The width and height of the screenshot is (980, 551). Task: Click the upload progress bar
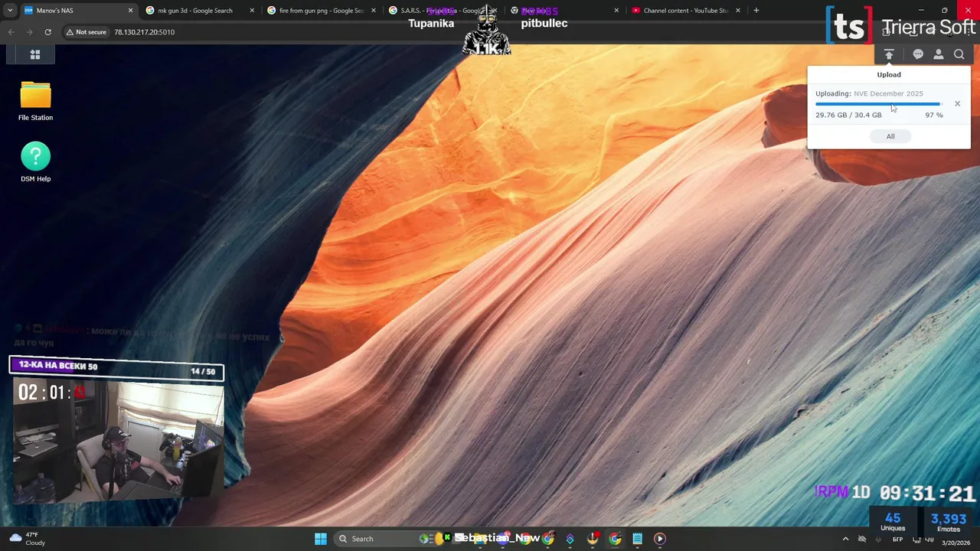[878, 104]
